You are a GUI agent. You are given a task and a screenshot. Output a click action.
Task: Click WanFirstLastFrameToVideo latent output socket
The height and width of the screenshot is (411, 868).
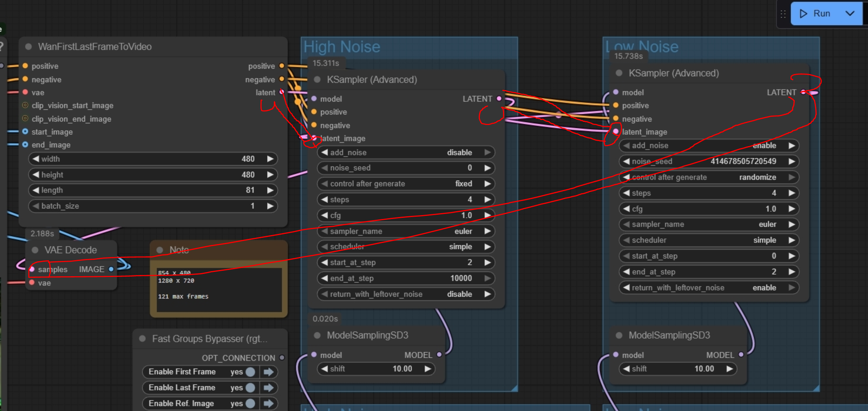282,92
